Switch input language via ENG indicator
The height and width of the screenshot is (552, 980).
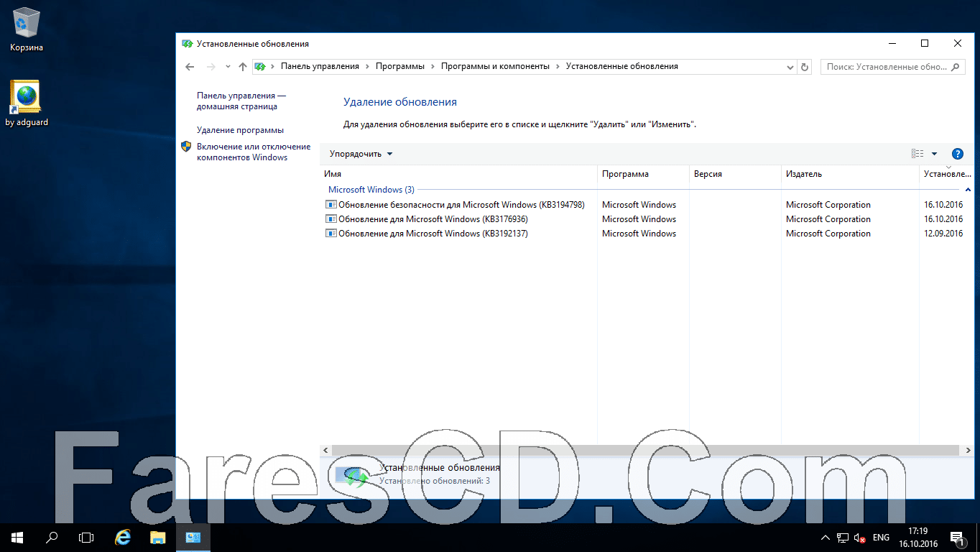click(881, 538)
